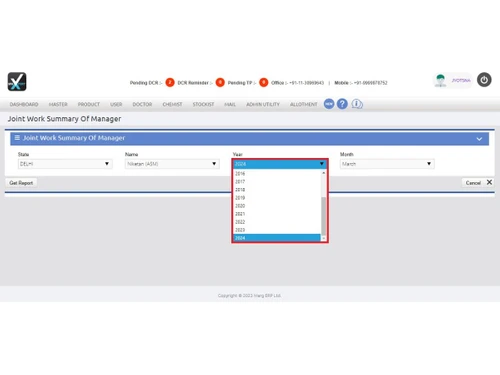500x375 pixels.
Task: Open the MASTER menu
Action: click(58, 104)
